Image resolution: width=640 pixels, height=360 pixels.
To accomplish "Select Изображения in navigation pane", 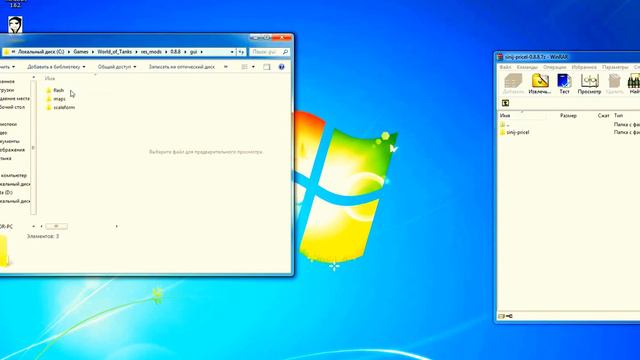I will [x=12, y=149].
